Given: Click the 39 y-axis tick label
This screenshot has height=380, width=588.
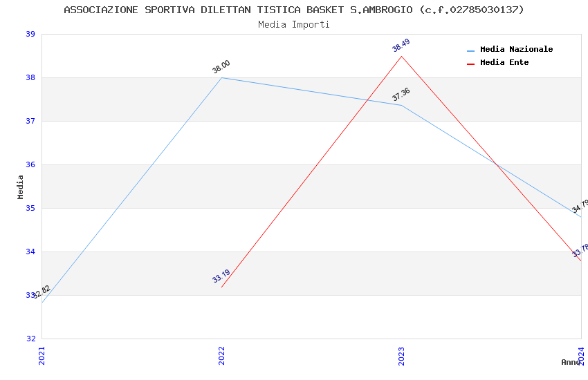Looking at the screenshot, I should tap(30, 35).
